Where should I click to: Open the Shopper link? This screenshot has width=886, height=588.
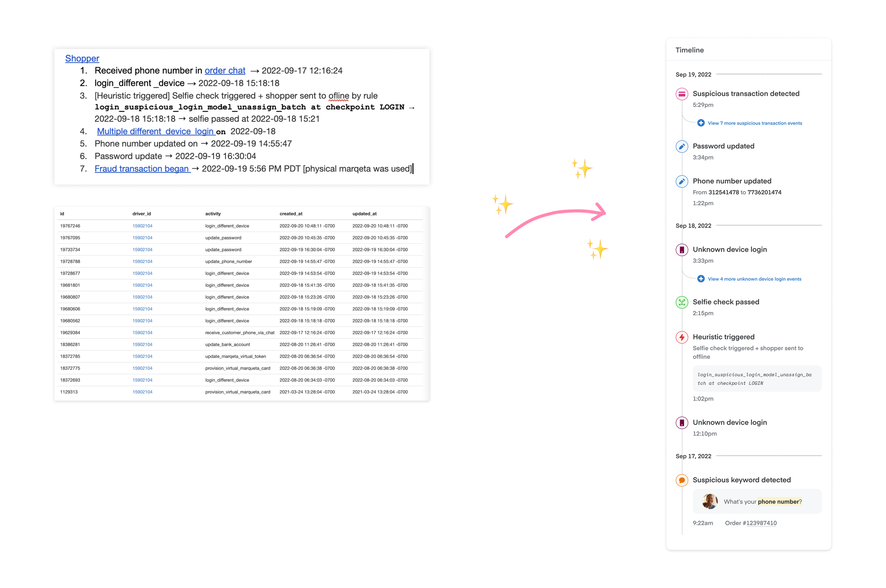tap(82, 58)
